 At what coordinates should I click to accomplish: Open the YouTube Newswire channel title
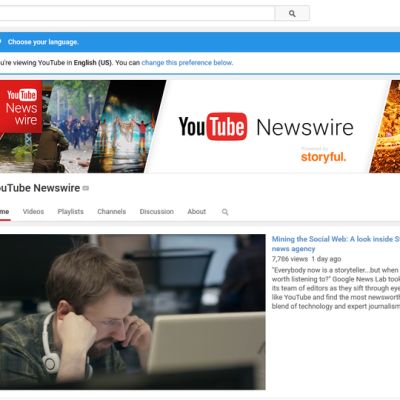tap(40, 188)
